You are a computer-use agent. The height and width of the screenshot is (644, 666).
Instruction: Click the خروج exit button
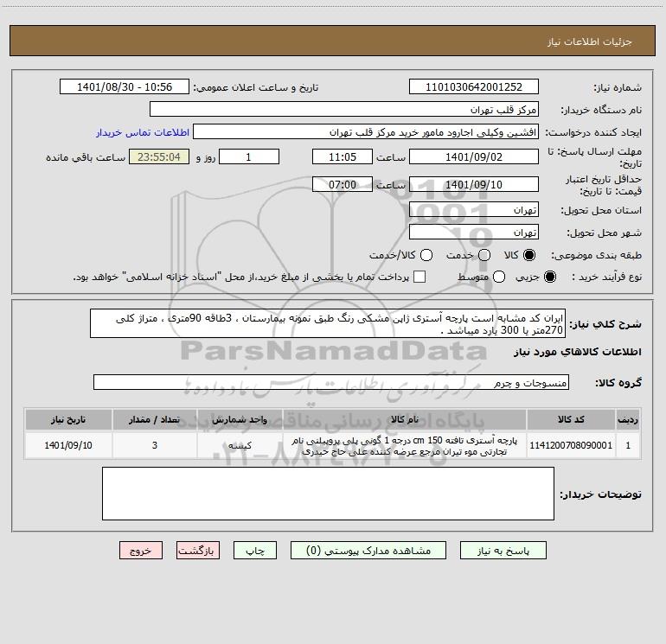click(141, 551)
